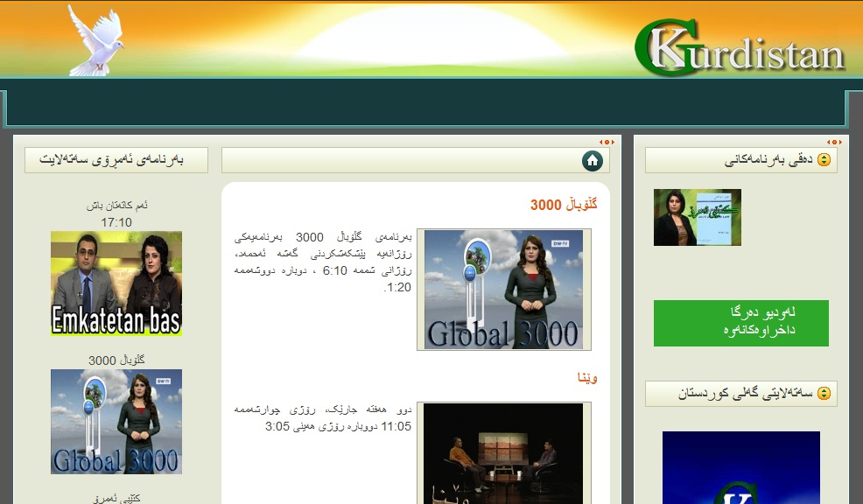Click the home icon in the center header
863x504 pixels.
click(x=593, y=161)
